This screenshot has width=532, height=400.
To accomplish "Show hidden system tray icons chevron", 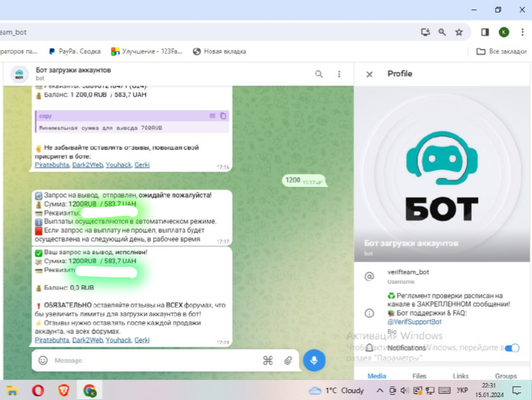I will coord(380,391).
